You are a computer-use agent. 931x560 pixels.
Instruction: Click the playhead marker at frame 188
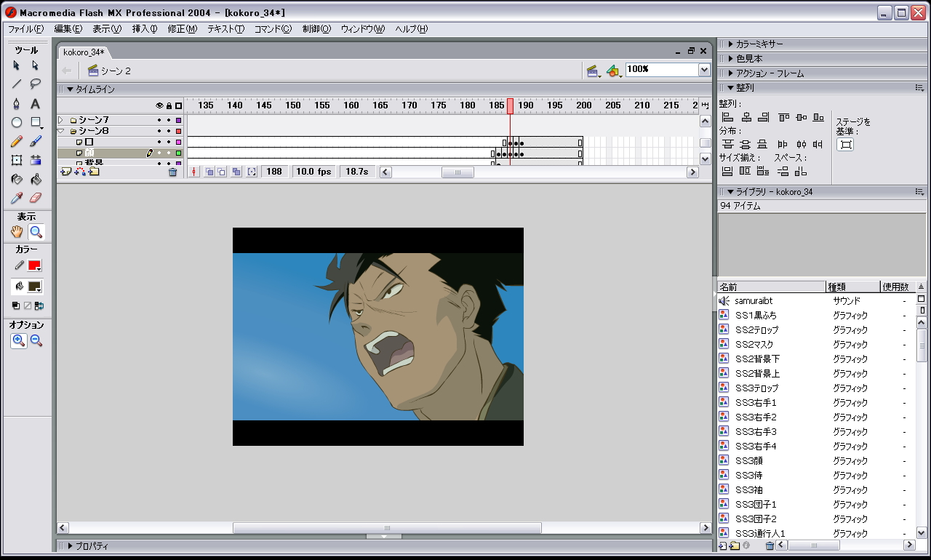coord(510,106)
